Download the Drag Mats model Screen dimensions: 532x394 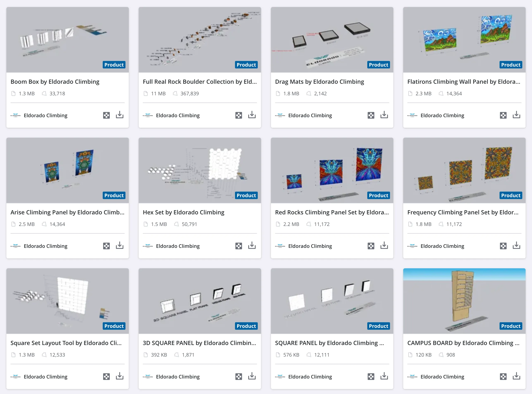click(x=384, y=115)
